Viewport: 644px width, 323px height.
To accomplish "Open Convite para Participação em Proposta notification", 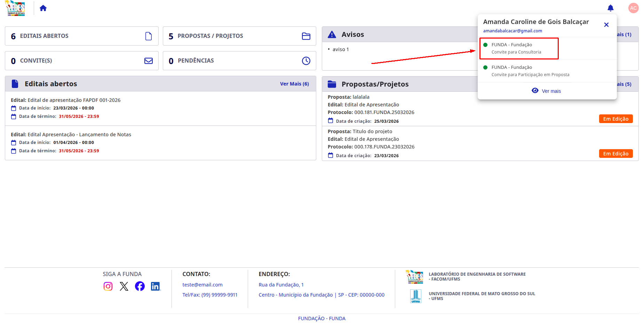I will pos(547,71).
